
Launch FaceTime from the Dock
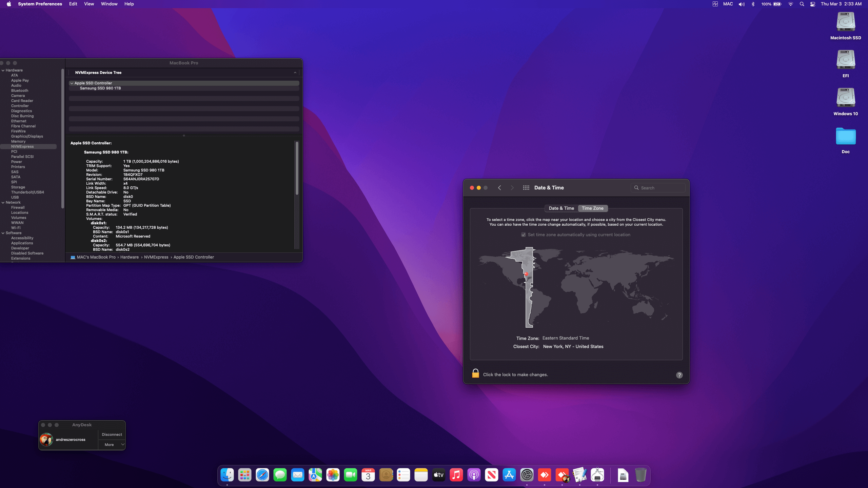[x=350, y=475]
